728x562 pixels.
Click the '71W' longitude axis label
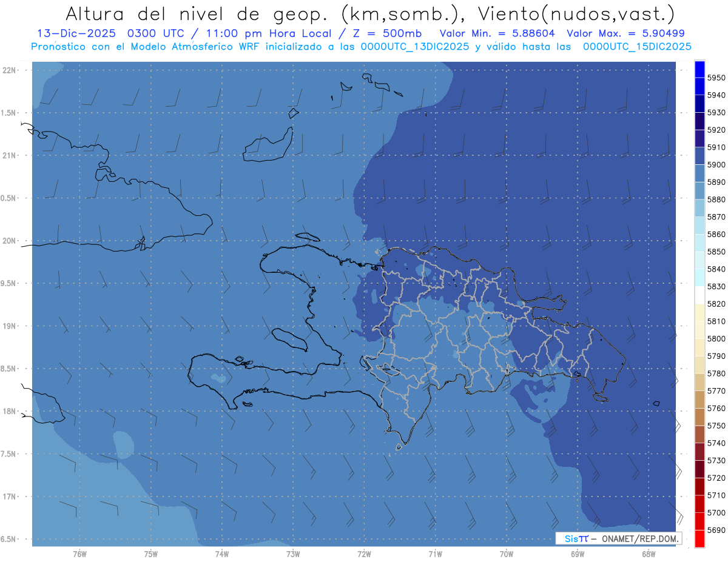pyautogui.click(x=435, y=554)
